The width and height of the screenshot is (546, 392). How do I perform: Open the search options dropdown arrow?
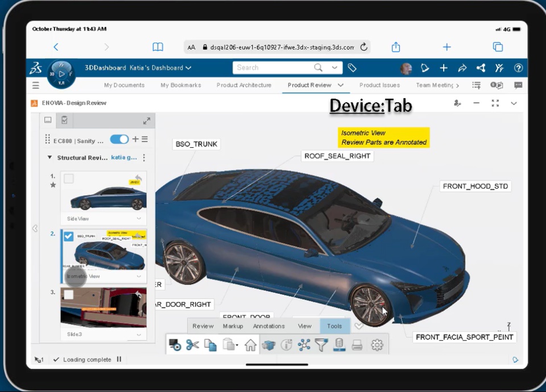pyautogui.click(x=334, y=68)
